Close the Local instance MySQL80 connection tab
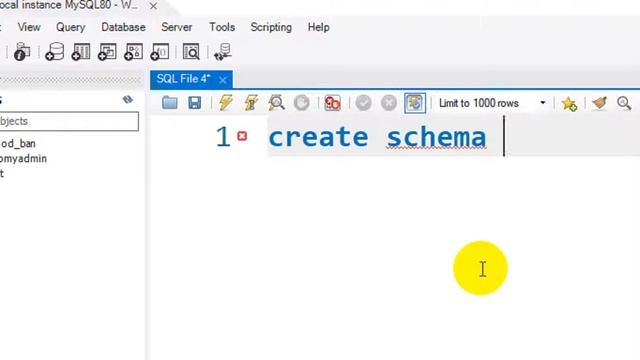 coord(153,6)
